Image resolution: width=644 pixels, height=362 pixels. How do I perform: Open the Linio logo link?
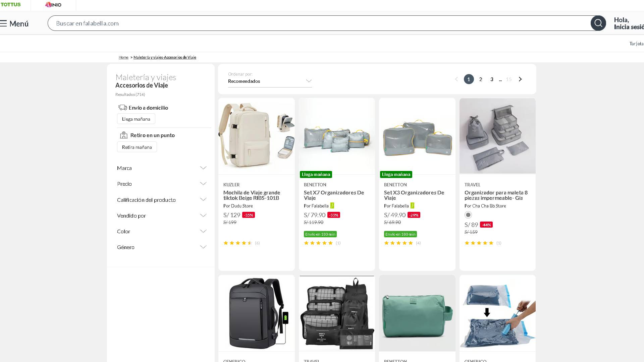click(53, 5)
